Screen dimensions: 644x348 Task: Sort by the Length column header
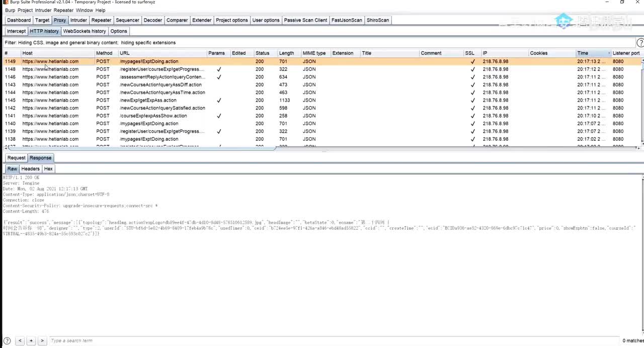point(289,53)
